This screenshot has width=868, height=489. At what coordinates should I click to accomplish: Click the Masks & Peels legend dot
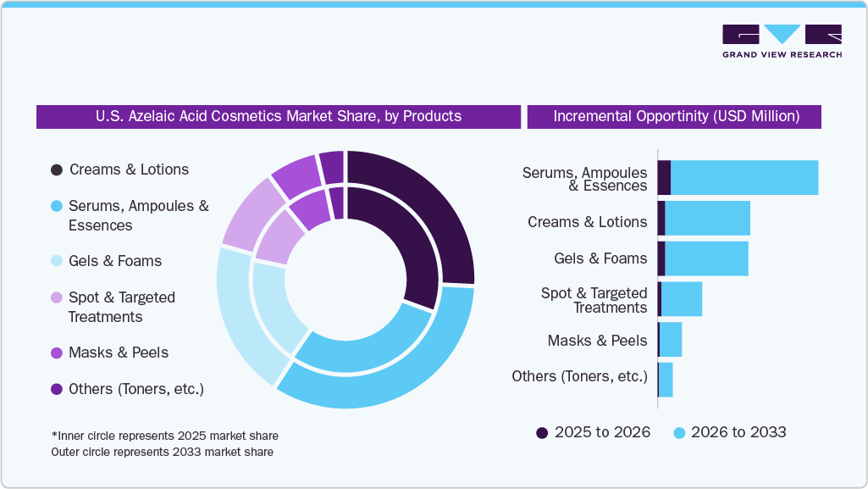56,353
